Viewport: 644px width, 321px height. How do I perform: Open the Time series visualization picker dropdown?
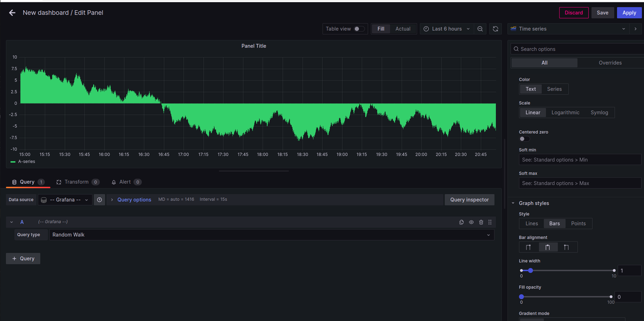(568, 29)
